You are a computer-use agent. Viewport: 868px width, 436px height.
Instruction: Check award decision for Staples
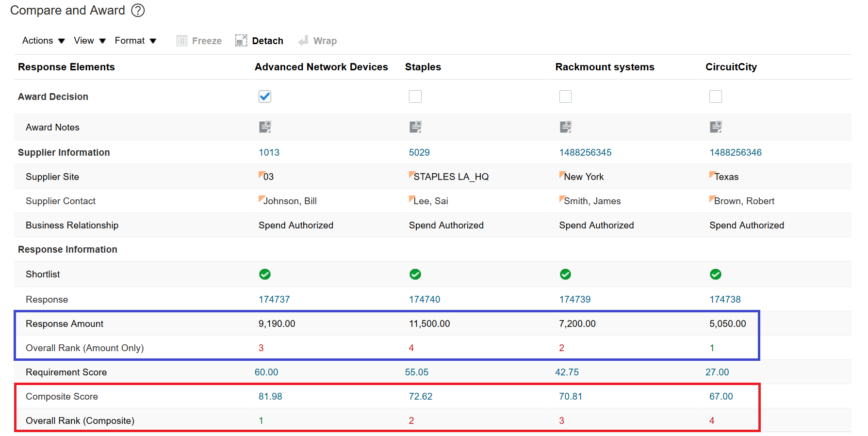pyautogui.click(x=415, y=97)
